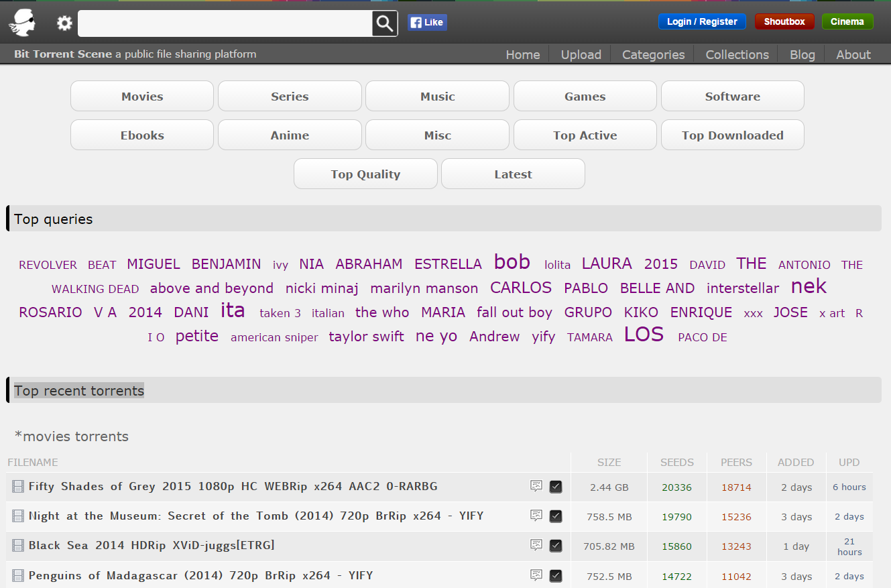Click verified checkmark for Fifty Shades of Grey
Viewport: 891px width, 588px height.
(x=556, y=487)
